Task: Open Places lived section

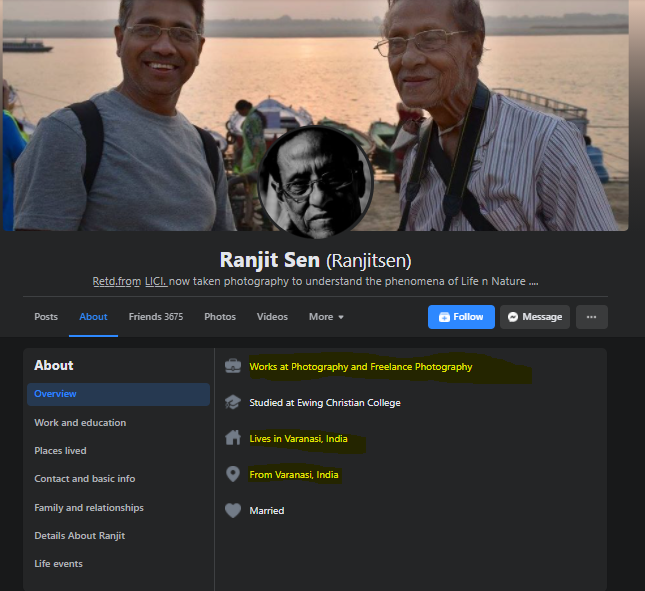Action: [x=60, y=451]
